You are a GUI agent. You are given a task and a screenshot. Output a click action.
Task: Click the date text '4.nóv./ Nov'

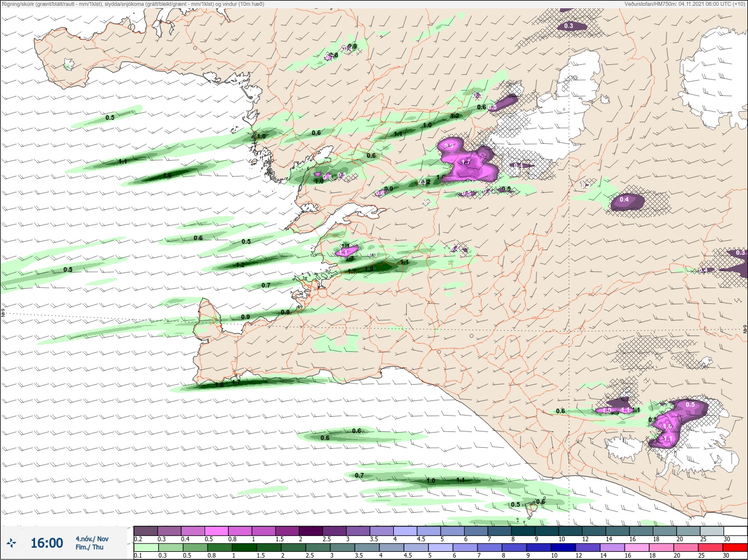pyautogui.click(x=92, y=539)
